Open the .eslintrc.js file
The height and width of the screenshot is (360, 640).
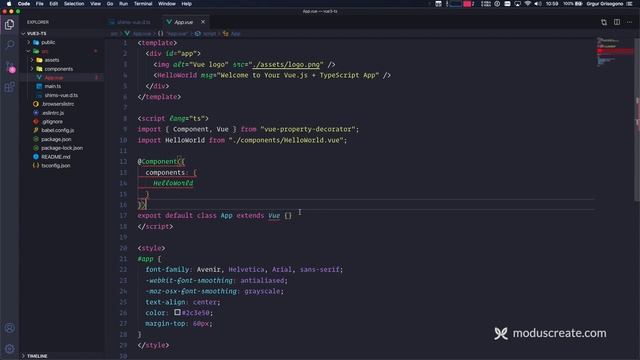[62, 113]
